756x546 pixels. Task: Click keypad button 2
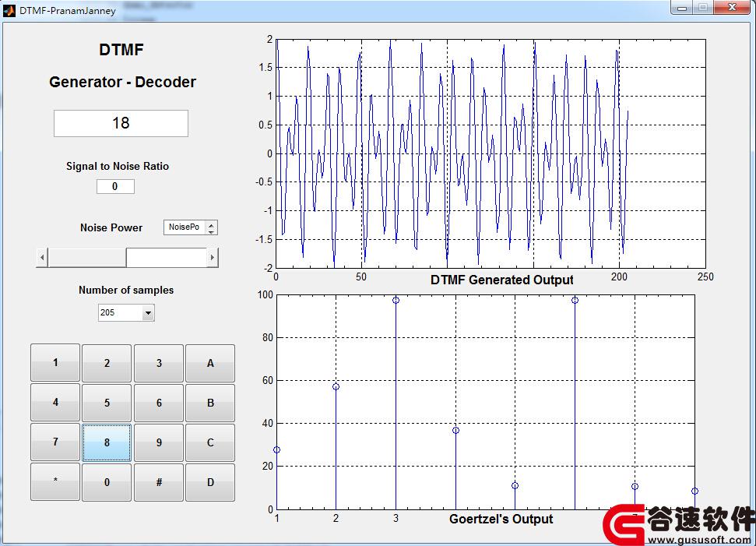click(x=107, y=363)
